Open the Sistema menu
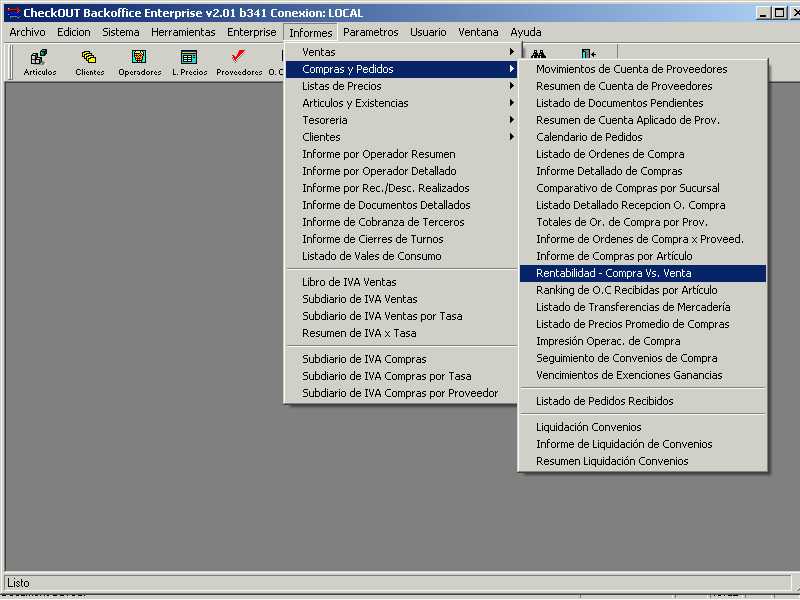 click(120, 32)
